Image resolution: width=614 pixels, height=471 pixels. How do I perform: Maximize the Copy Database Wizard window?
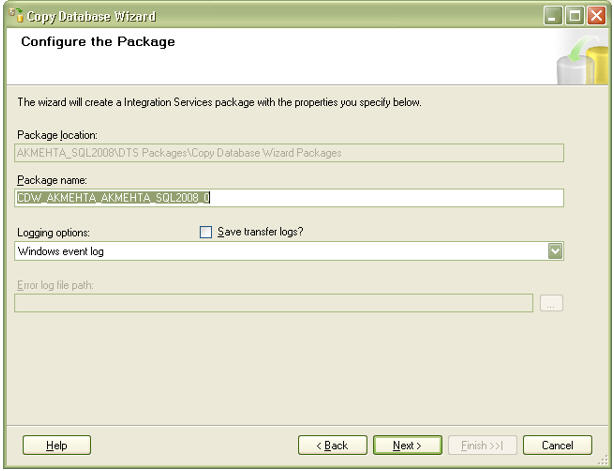point(574,16)
